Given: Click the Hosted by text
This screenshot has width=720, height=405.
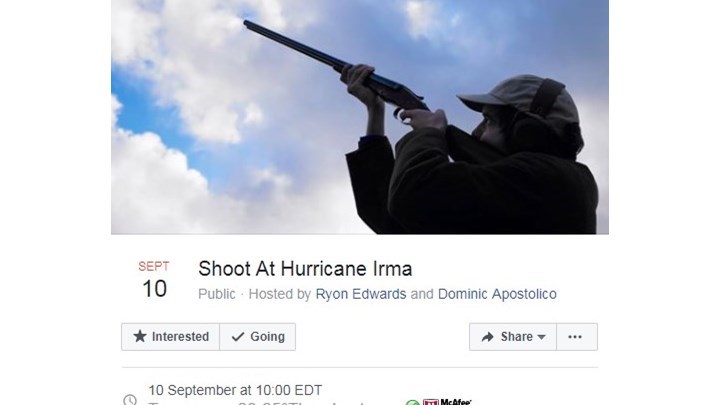Looking at the screenshot, I should pos(280,294).
